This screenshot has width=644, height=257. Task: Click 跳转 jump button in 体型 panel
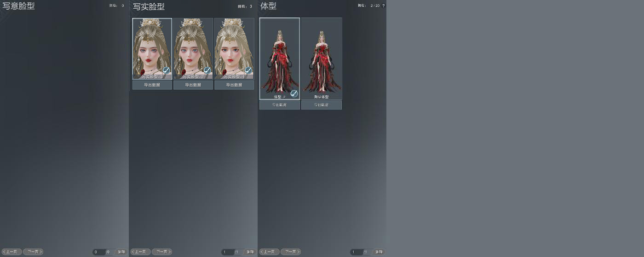click(x=379, y=252)
